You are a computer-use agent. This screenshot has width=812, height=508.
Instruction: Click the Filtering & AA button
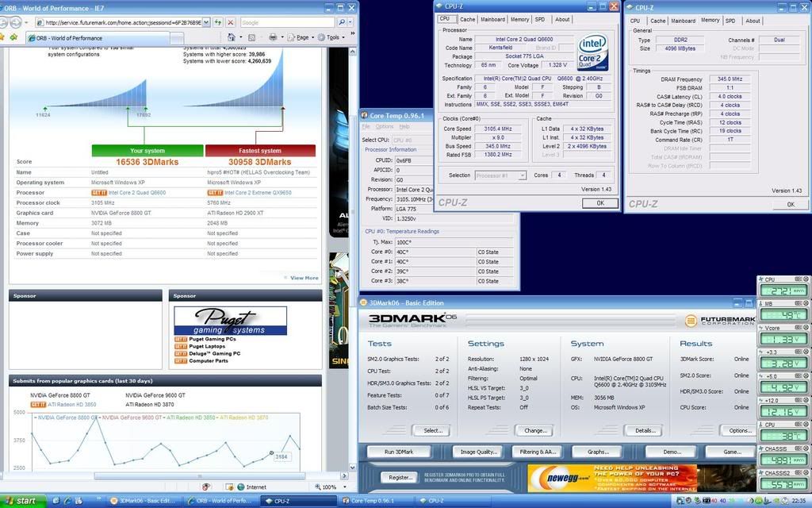click(x=538, y=452)
